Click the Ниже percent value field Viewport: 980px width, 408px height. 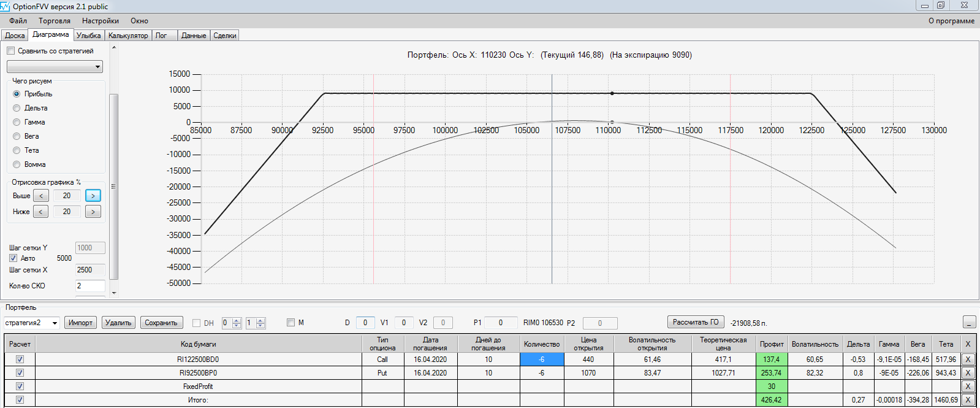[67, 212]
